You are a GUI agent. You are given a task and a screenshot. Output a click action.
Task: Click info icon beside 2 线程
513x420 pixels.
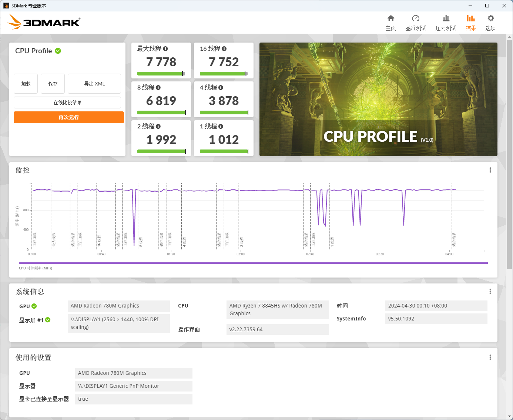[x=158, y=126]
